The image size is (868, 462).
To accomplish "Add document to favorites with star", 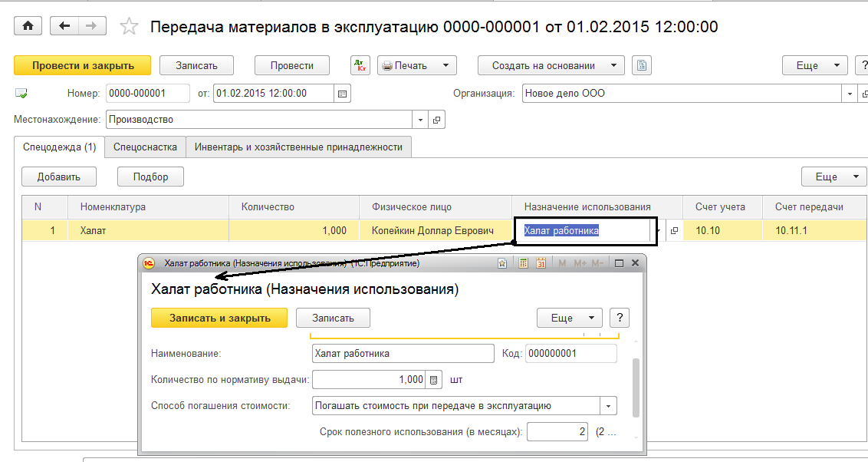I will 130,27.
